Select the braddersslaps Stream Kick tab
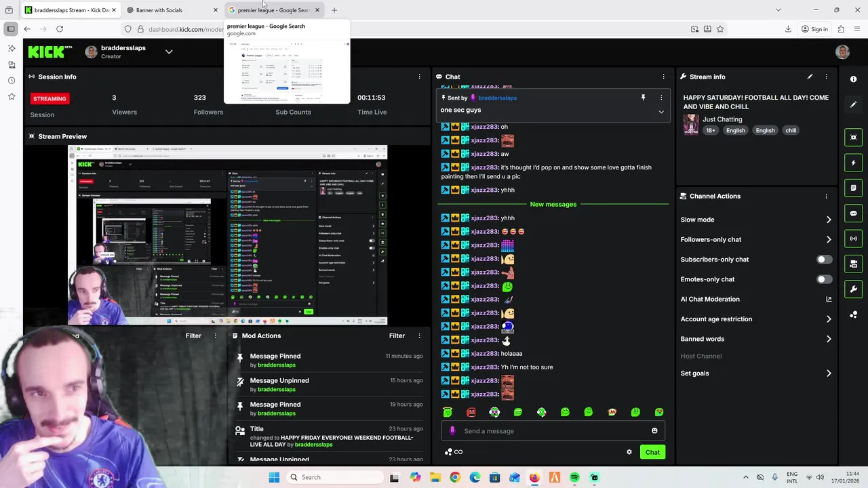 click(x=70, y=10)
